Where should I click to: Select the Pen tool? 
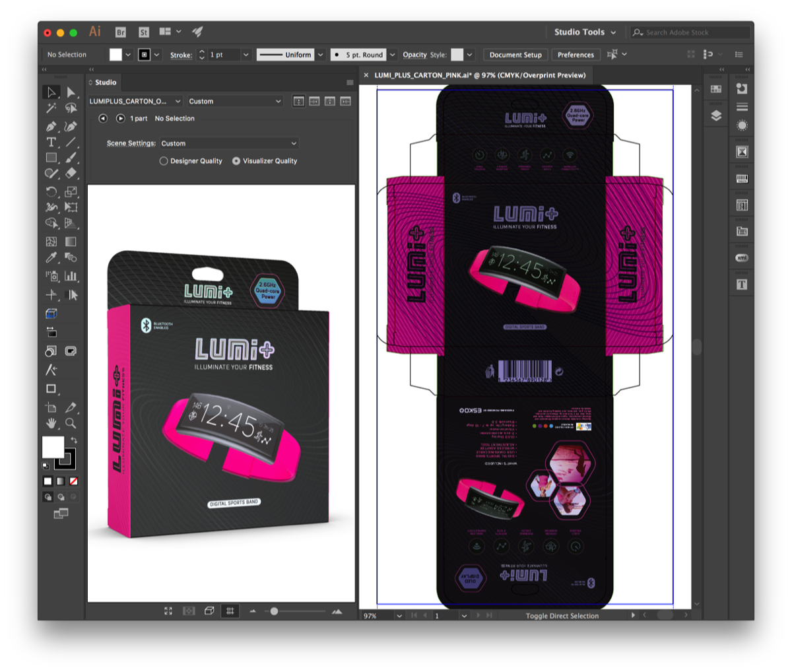click(51, 126)
